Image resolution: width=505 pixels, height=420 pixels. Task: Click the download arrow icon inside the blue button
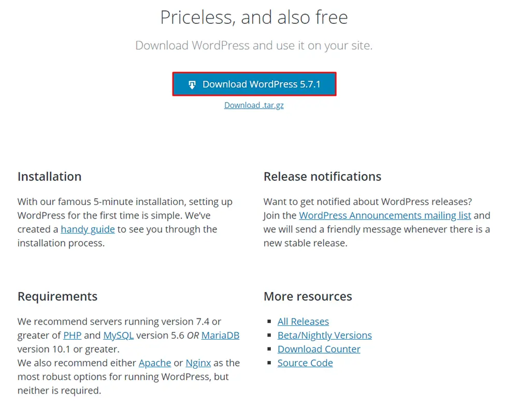(x=192, y=84)
